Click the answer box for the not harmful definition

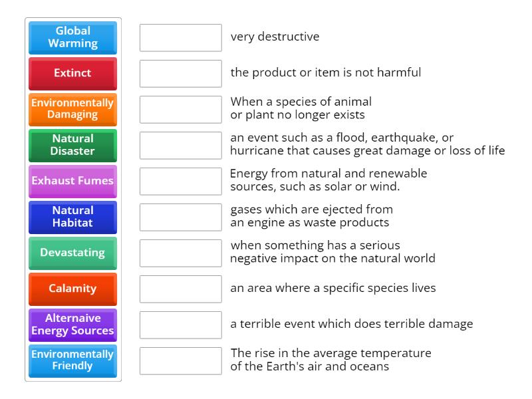pyautogui.click(x=180, y=74)
